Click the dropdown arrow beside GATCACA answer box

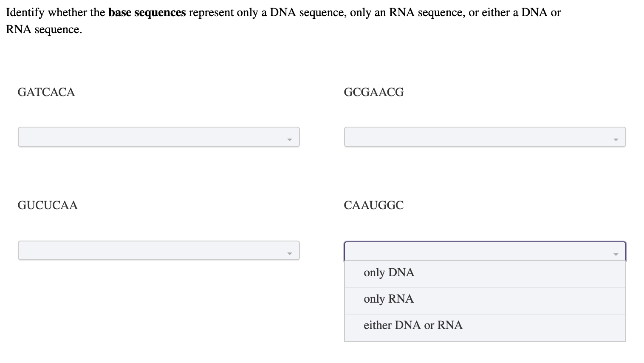pos(290,139)
